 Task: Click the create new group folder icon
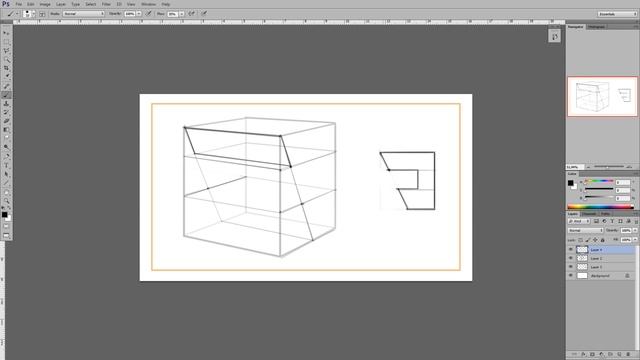pyautogui.click(x=611, y=354)
